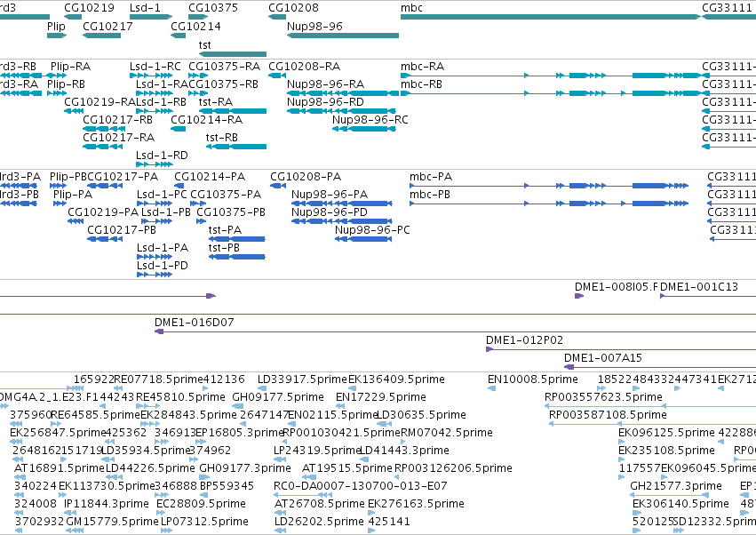Screen dimensions: 756x535
Task: Open the Lsd-1-PD protein label
Action: point(163,266)
